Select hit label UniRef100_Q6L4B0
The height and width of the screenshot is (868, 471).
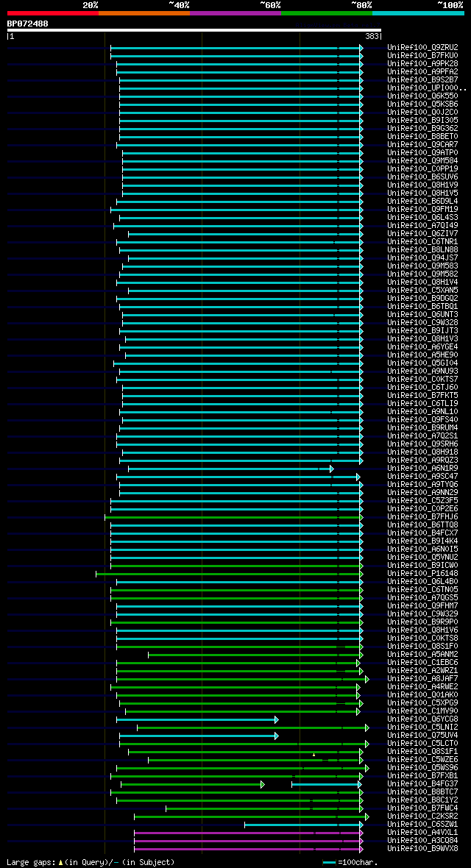tap(422, 581)
